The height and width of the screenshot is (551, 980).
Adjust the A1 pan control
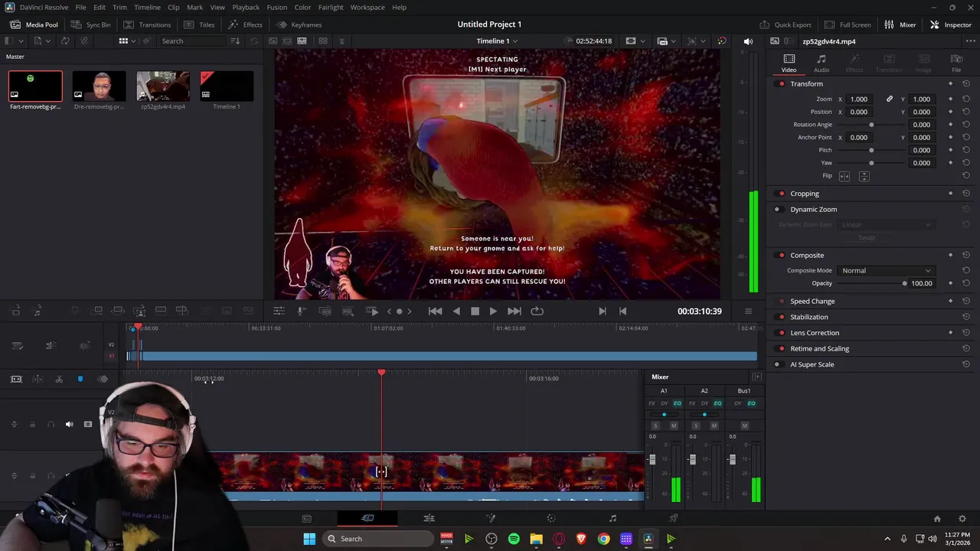[664, 415]
